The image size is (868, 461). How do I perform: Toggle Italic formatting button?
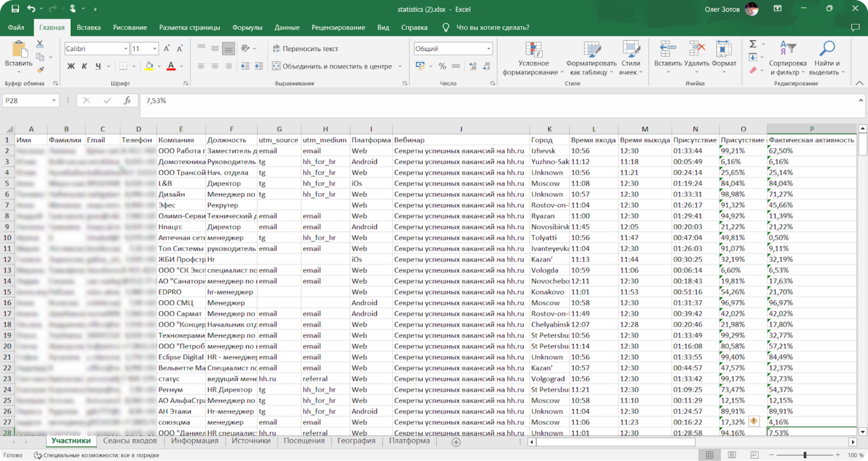84,66
